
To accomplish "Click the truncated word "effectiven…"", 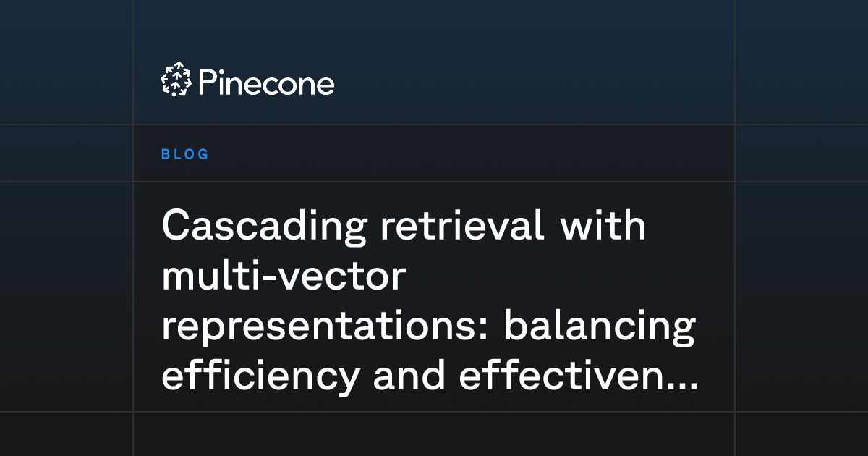I will coord(577,378).
